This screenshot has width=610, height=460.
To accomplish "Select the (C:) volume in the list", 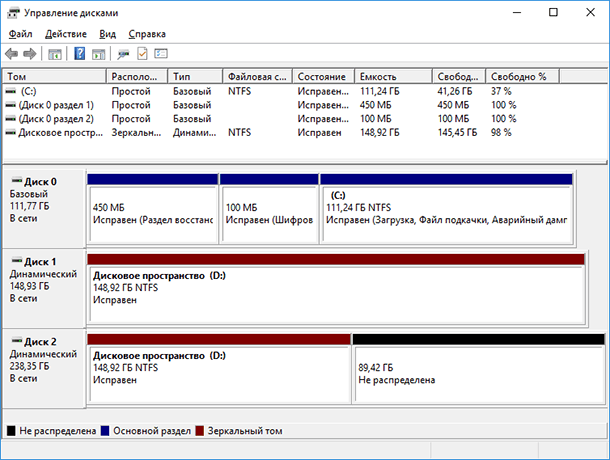I will tap(28, 91).
